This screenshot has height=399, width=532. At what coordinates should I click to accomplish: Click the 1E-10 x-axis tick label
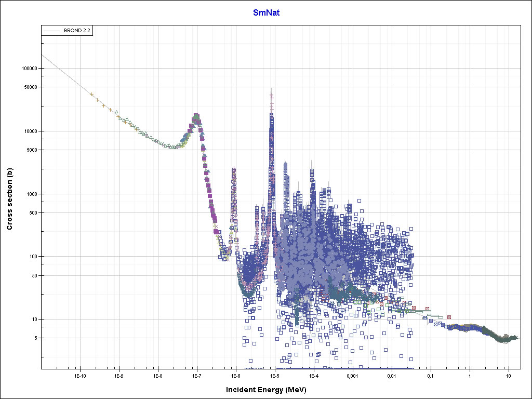click(x=79, y=375)
